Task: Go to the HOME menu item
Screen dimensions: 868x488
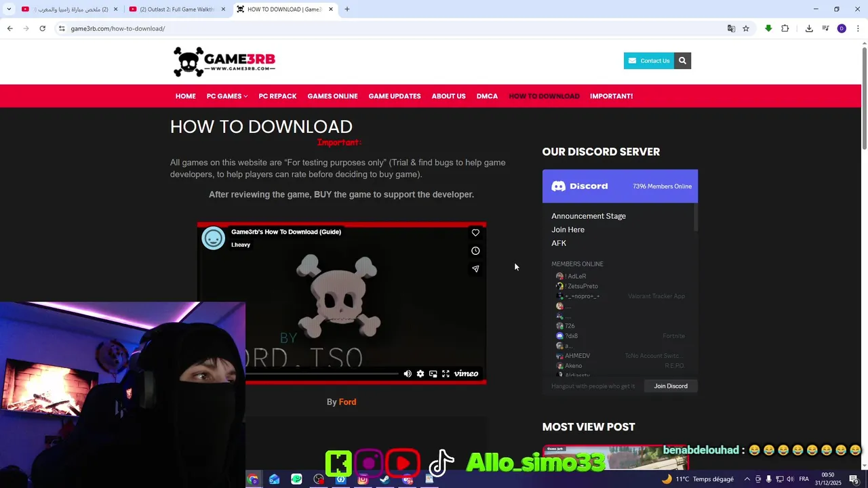Action: pyautogui.click(x=185, y=96)
